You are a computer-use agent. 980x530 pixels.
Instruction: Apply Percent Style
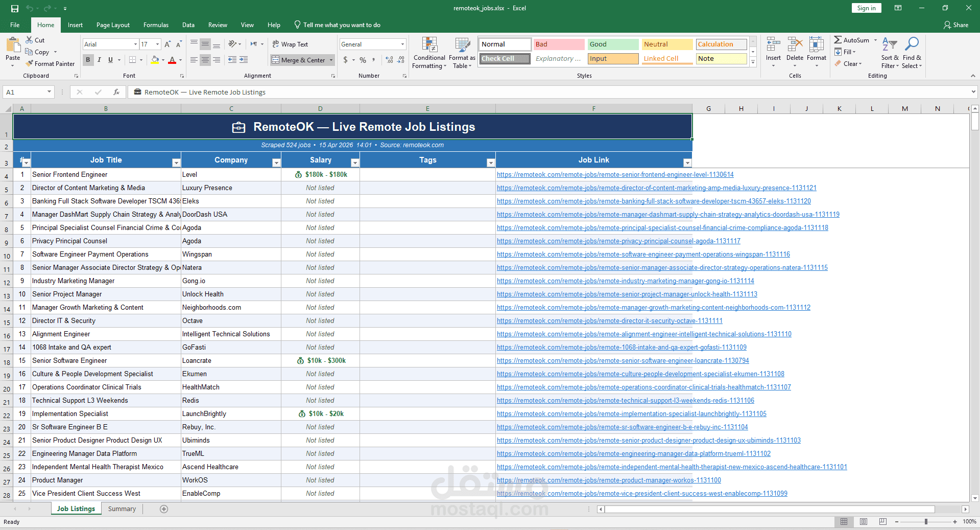click(x=363, y=60)
